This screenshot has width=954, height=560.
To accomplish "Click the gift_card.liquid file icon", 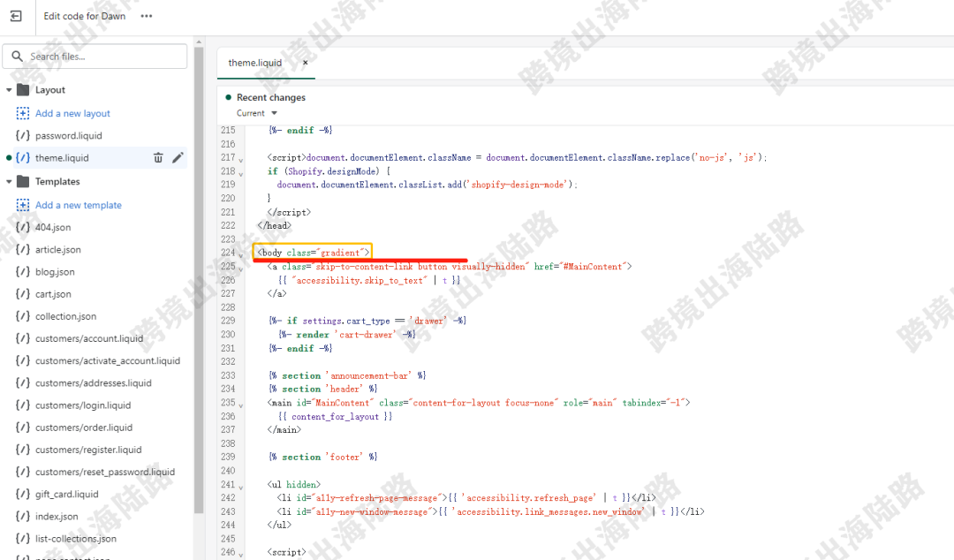I will pos(22,495).
